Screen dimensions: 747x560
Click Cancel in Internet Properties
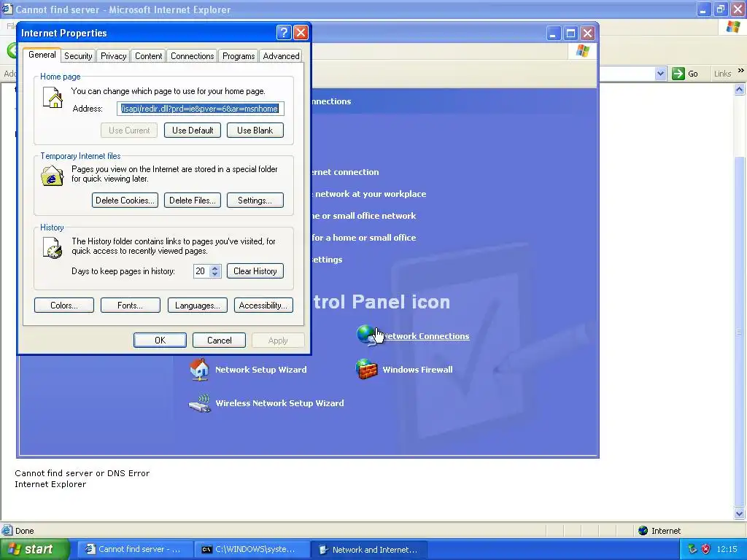coord(219,341)
